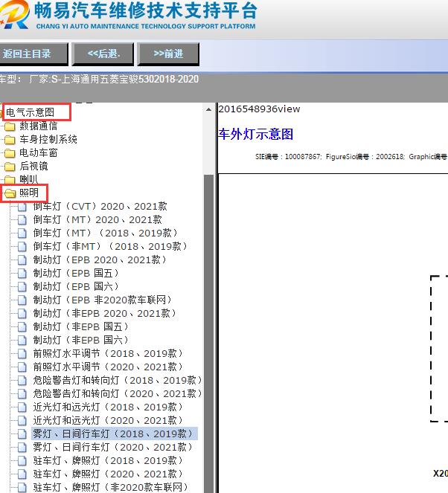Click document icon for 制动灯（非EPB 国六）
Image resolution: width=448 pixels, height=493 pixels.
click(22, 341)
